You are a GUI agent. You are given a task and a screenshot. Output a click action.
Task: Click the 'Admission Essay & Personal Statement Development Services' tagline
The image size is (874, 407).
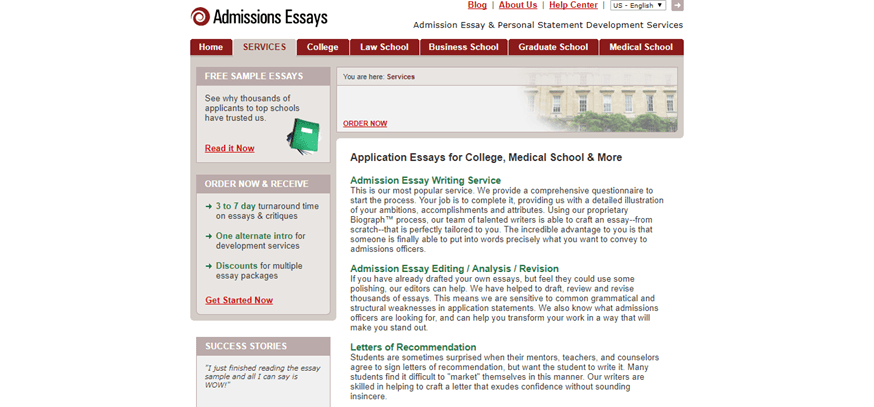click(x=548, y=25)
